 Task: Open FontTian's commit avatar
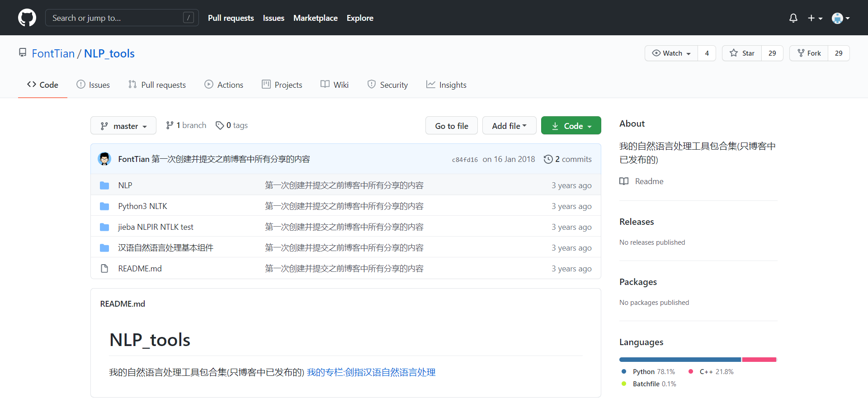coord(104,159)
